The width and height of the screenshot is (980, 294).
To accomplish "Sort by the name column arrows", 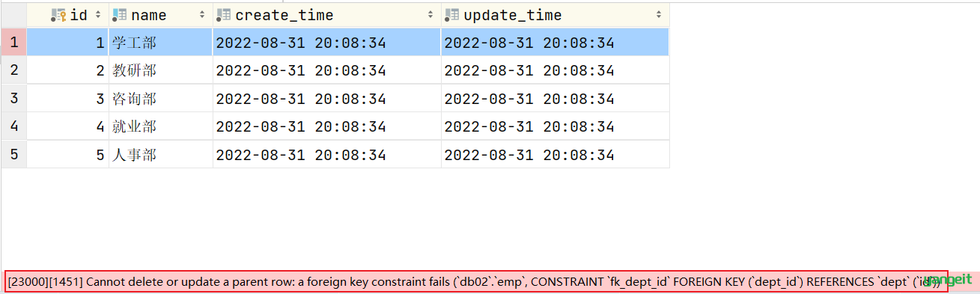I will [202, 15].
